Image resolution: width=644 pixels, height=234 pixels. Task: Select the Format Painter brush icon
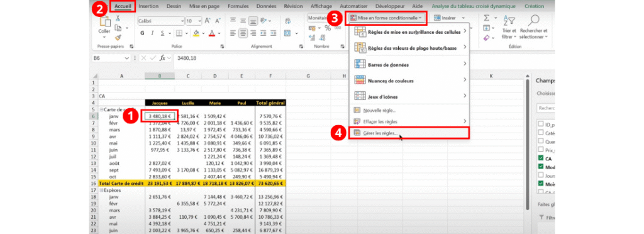118,37
